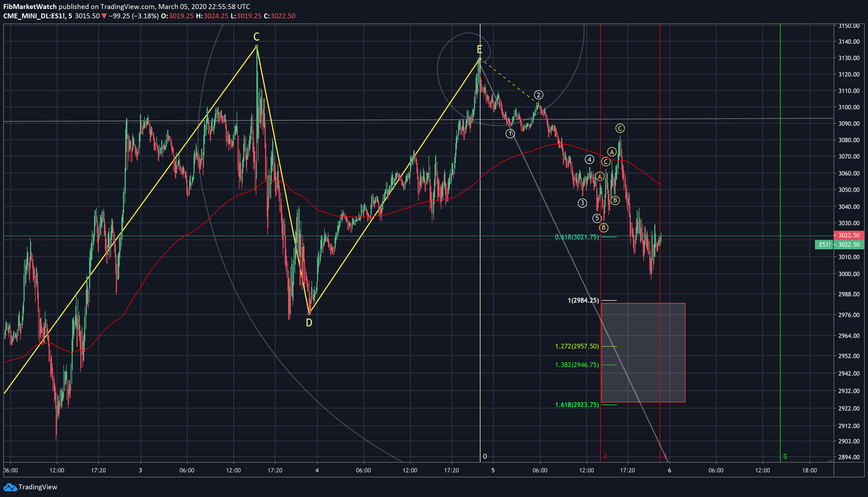Click the 3140.00 price axis label

click(849, 42)
